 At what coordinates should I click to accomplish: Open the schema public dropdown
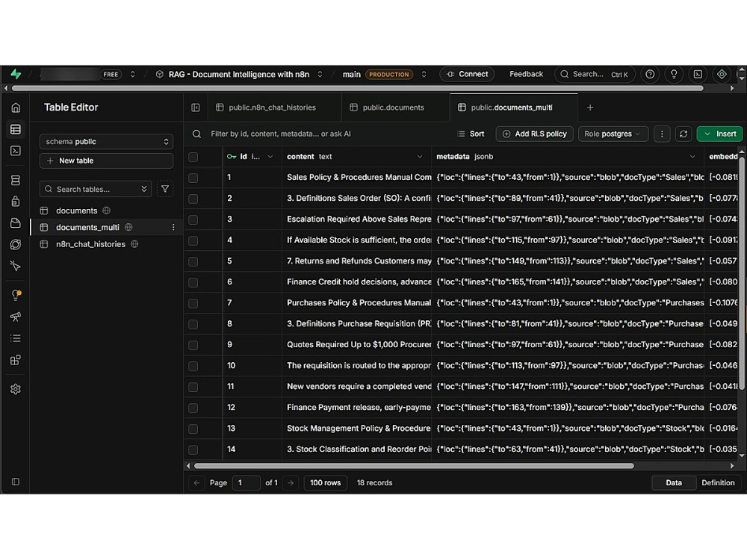point(106,141)
